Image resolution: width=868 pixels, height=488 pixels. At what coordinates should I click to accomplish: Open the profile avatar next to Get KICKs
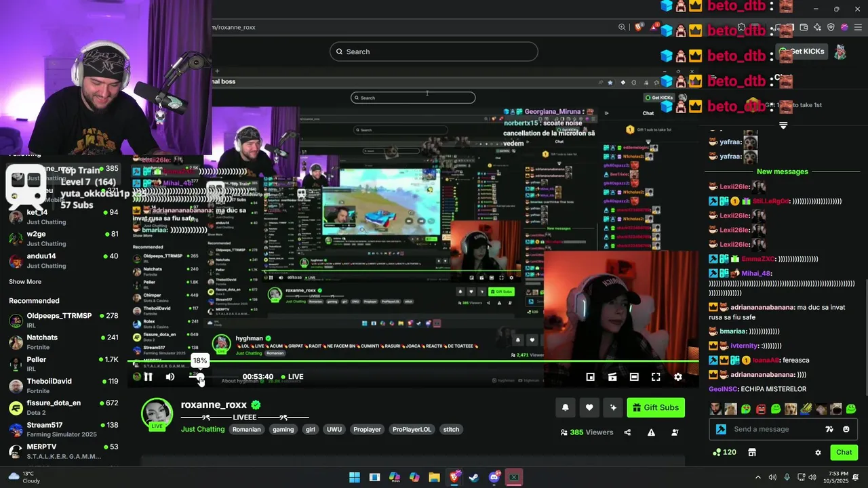(x=840, y=52)
